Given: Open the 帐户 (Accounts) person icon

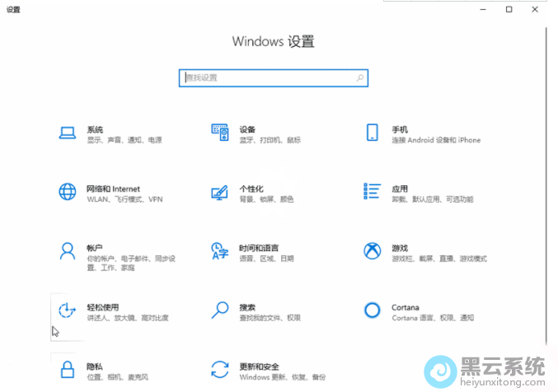Looking at the screenshot, I should click(x=67, y=251).
